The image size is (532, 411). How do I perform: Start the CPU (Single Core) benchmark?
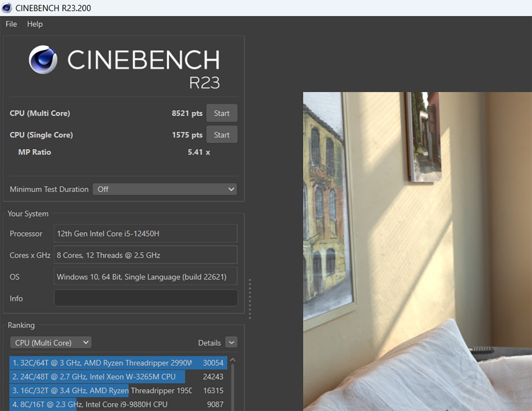(222, 134)
